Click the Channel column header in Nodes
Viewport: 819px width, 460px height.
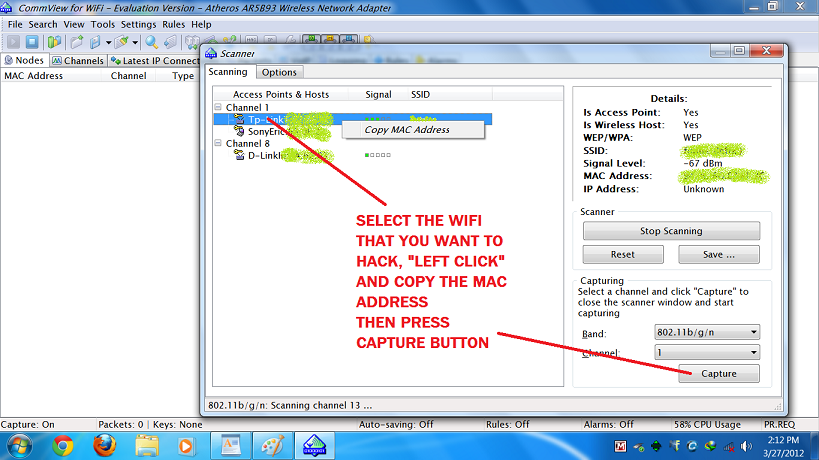(128, 76)
